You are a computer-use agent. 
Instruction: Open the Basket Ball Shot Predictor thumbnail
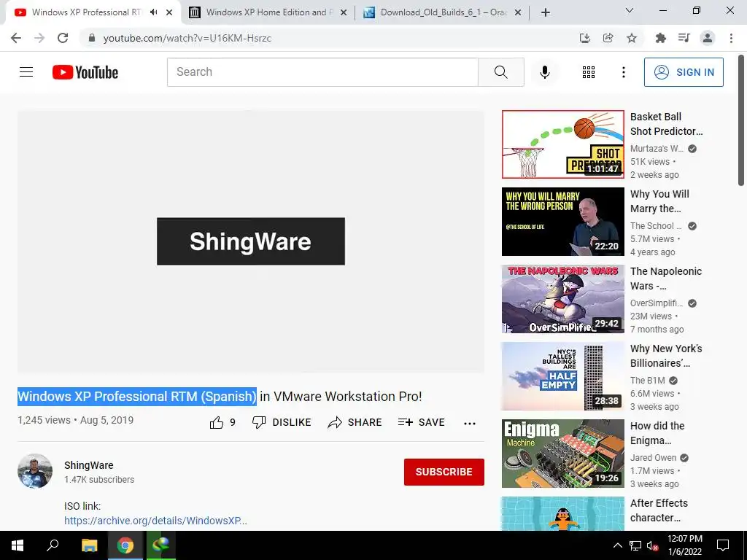coord(562,144)
